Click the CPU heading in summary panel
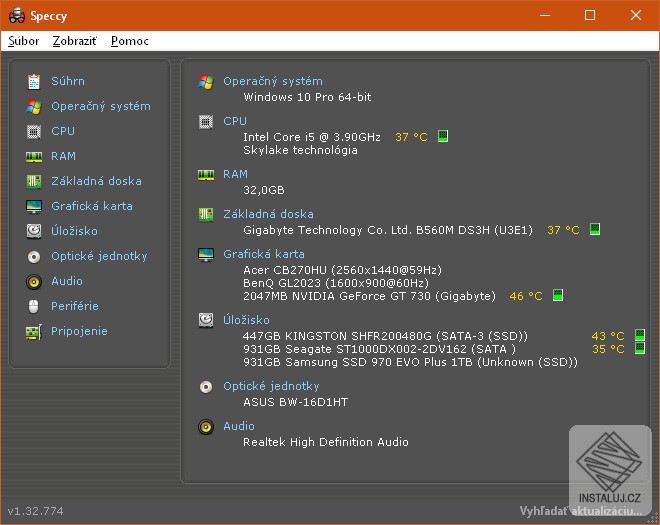The image size is (660, 525). pos(235,121)
